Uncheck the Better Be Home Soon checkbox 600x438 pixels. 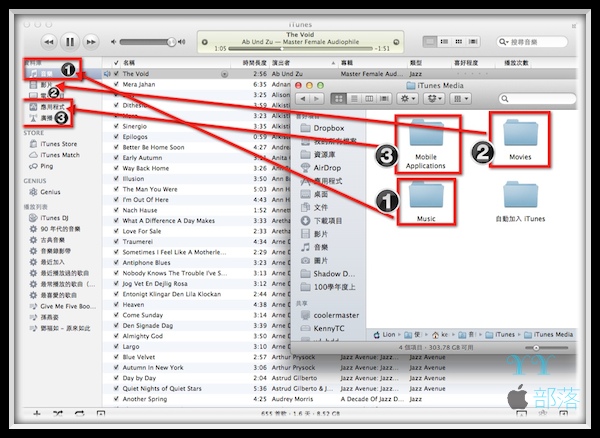[116, 147]
